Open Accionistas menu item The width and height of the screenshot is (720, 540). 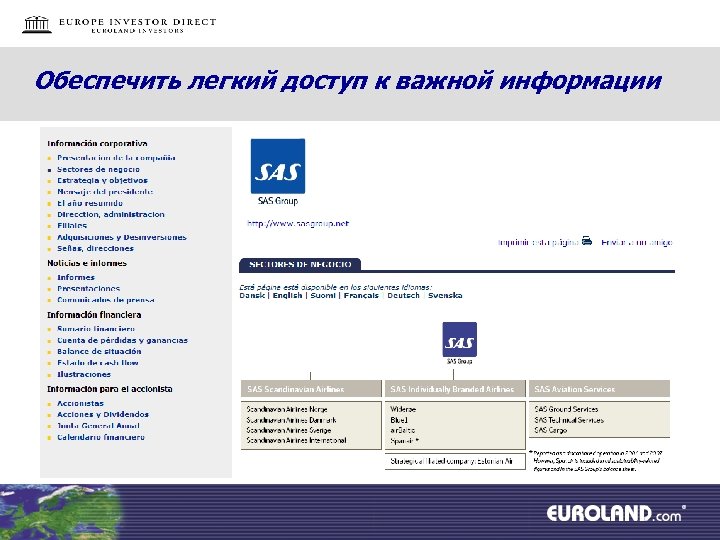tap(80, 403)
